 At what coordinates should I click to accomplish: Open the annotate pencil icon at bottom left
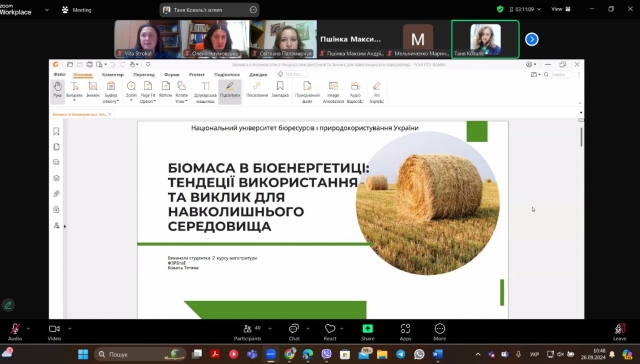click(8, 305)
